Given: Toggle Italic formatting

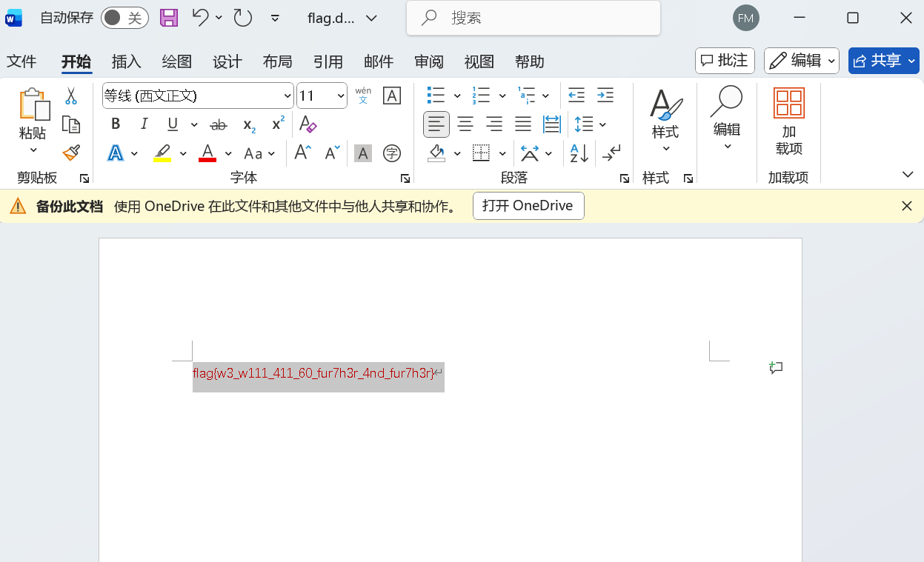Looking at the screenshot, I should [144, 124].
